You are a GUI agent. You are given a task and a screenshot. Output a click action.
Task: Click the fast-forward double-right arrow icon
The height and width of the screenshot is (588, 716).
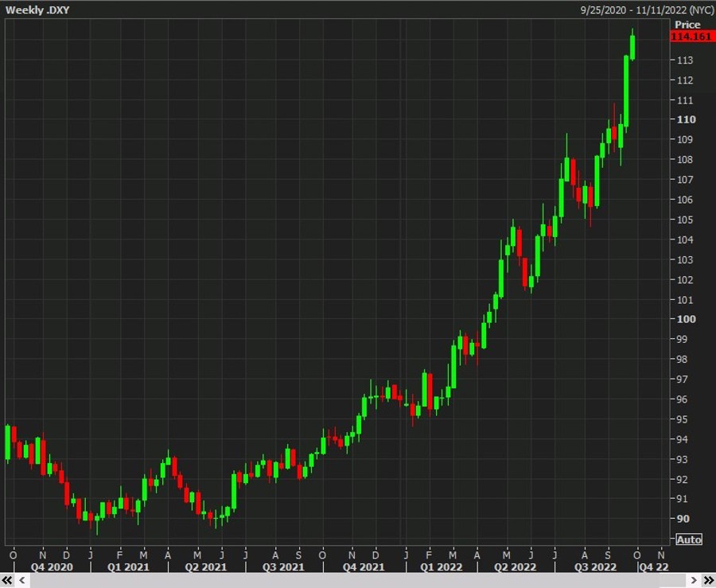(x=710, y=580)
